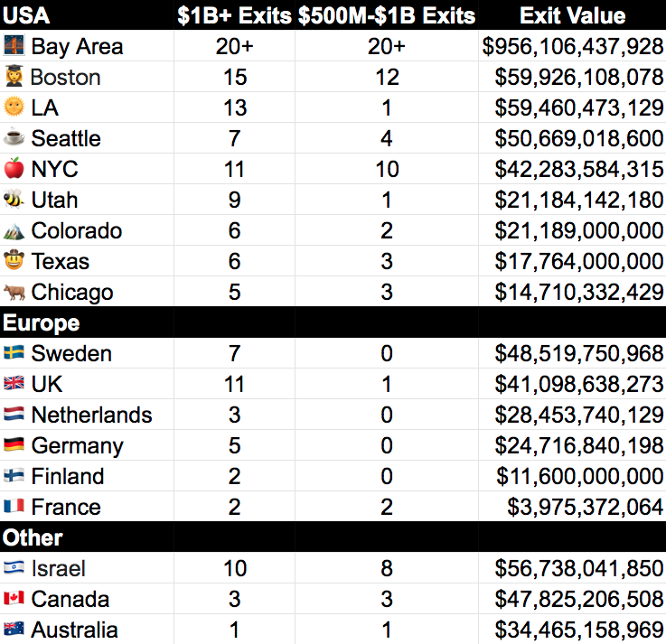This screenshot has height=644, width=666.
Task: Click the Canadian flag icon
Action: [x=14, y=598]
